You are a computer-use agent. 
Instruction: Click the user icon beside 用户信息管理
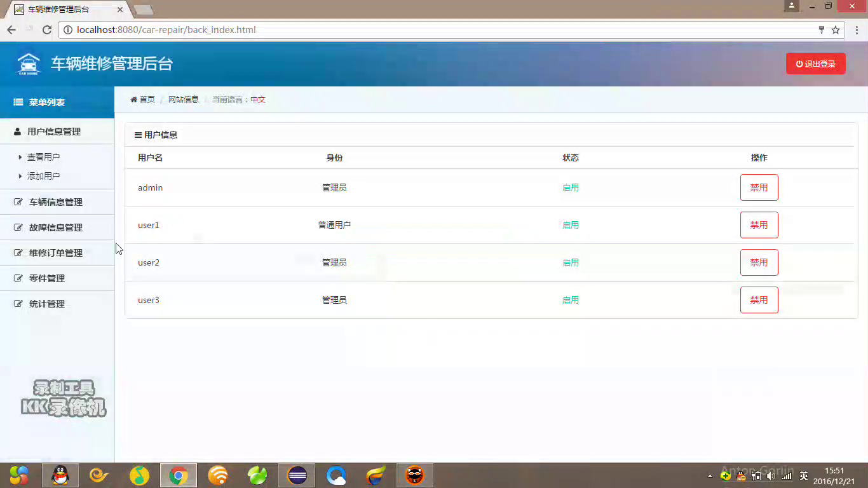[18, 132]
